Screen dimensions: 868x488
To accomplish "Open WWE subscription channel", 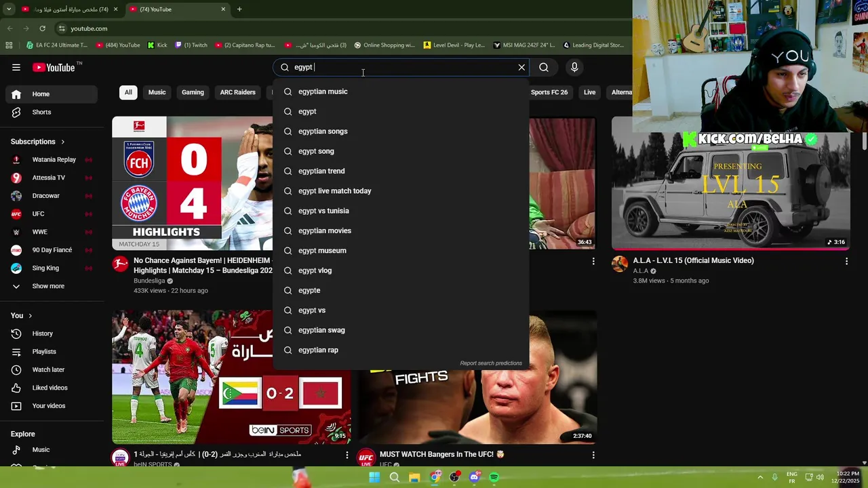I will (52, 232).
